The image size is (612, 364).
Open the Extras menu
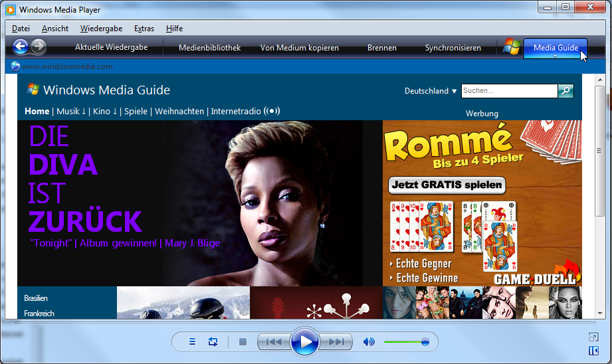pos(144,29)
